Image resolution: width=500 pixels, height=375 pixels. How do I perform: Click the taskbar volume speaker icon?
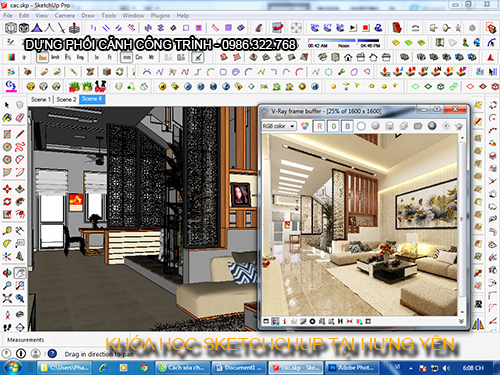446,368
